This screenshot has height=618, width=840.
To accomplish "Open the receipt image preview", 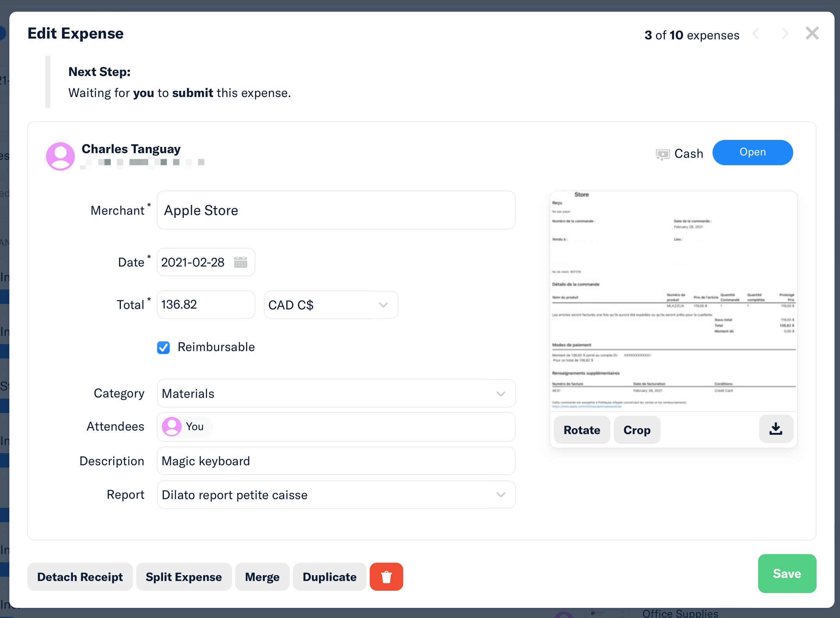I will (673, 300).
